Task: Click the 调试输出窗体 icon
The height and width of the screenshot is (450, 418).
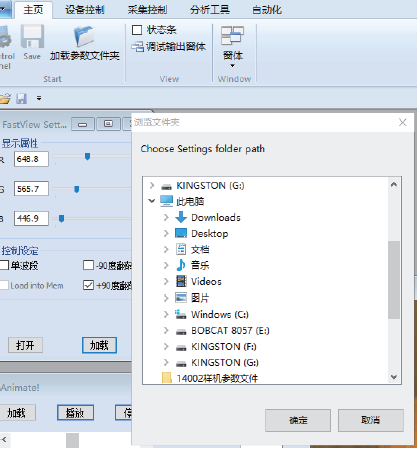Action: pyautogui.click(x=137, y=47)
